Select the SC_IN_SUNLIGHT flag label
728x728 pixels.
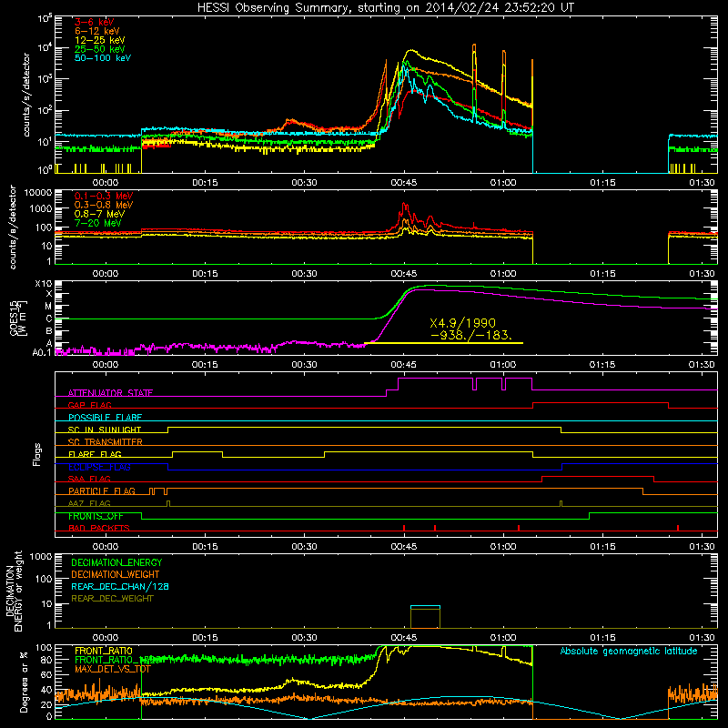click(105, 430)
